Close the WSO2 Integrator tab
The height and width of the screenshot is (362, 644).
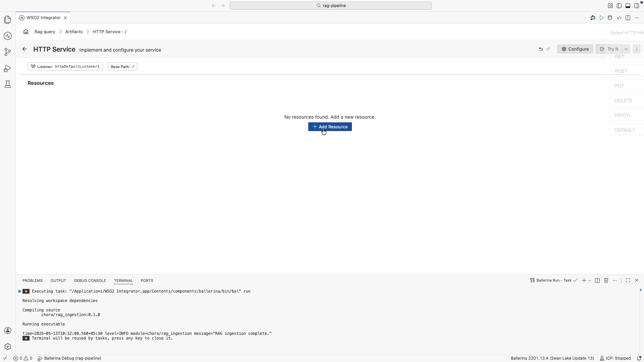click(x=65, y=18)
